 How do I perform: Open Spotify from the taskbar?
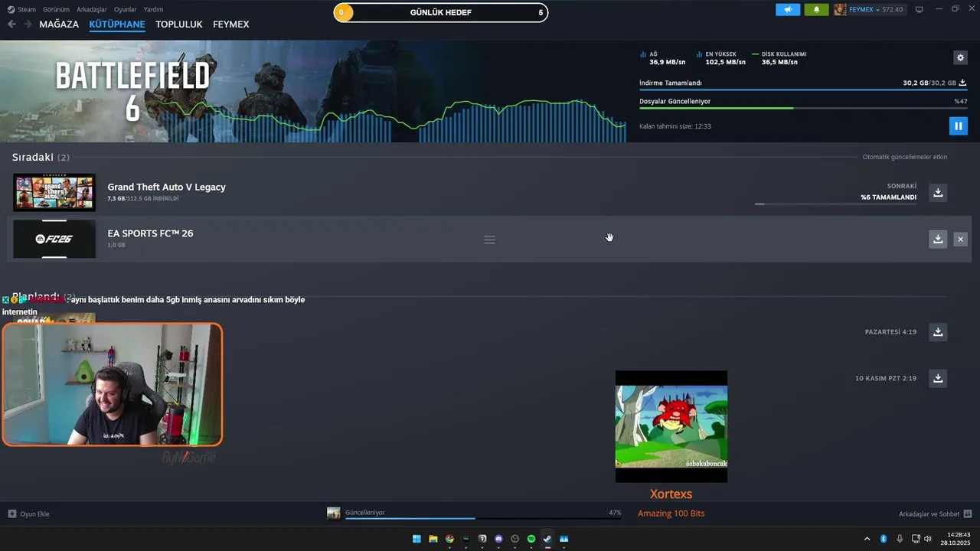531,539
